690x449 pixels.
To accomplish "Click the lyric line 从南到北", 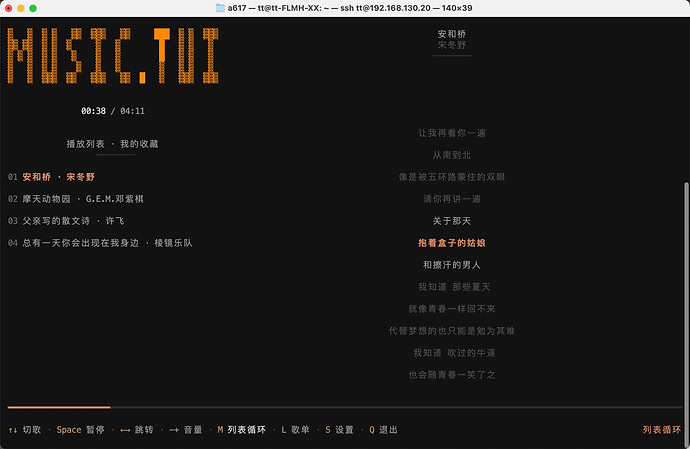I will coord(452,155).
